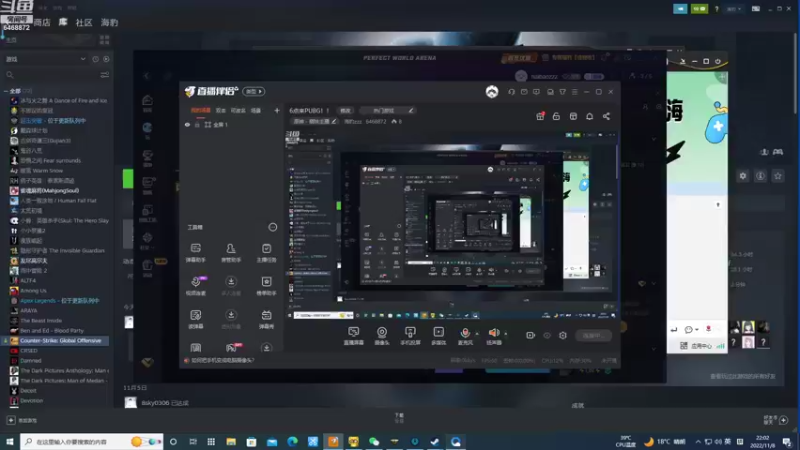Screen dimensions: 800x450
Task: Add new scene with plus icon
Action: (x=277, y=110)
